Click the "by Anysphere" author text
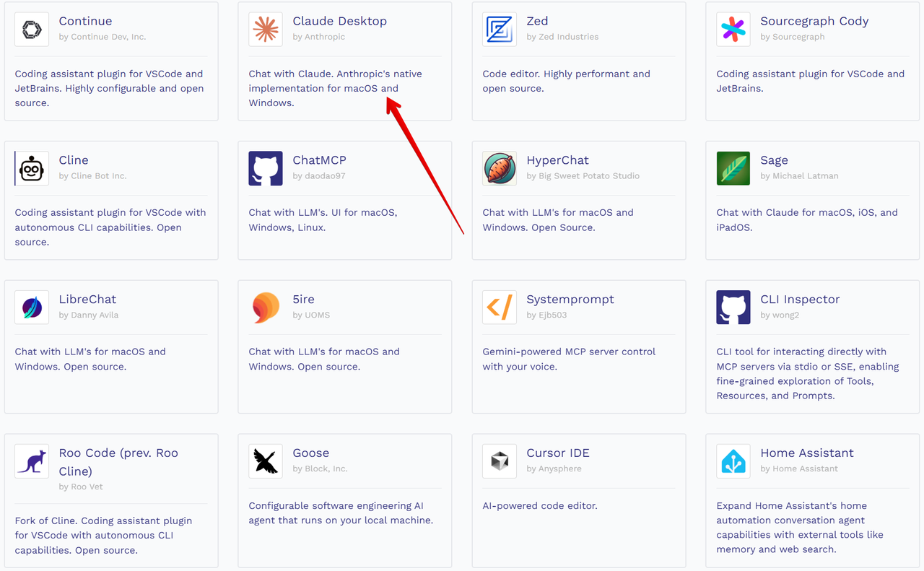The width and height of the screenshot is (924, 571). click(554, 469)
